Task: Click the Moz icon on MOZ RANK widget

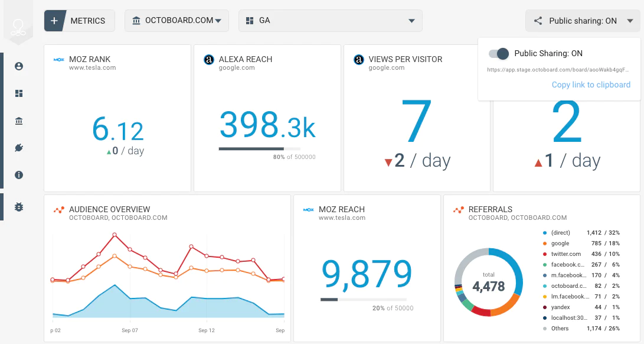Action: tap(59, 60)
